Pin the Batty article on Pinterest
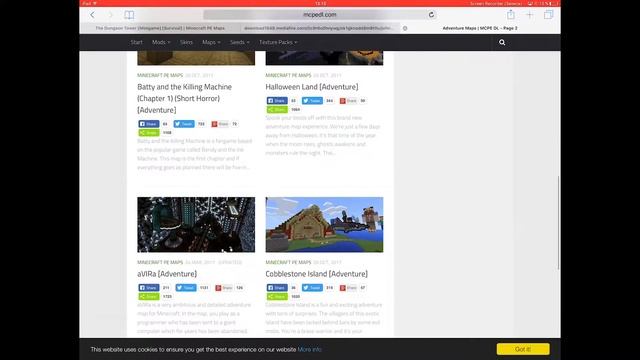640x360 pixels. (220, 124)
